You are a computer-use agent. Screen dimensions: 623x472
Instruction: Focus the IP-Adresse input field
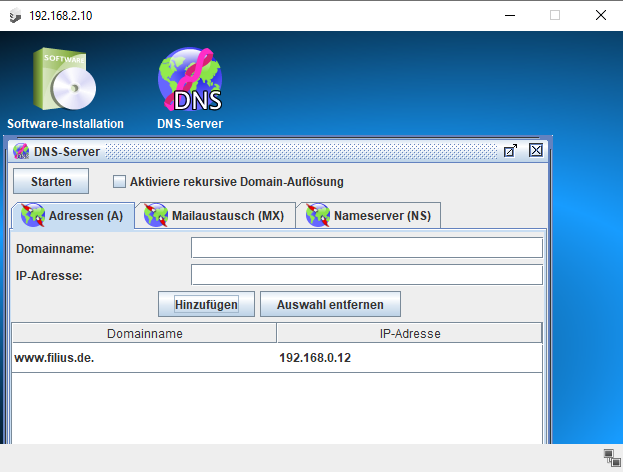367,275
